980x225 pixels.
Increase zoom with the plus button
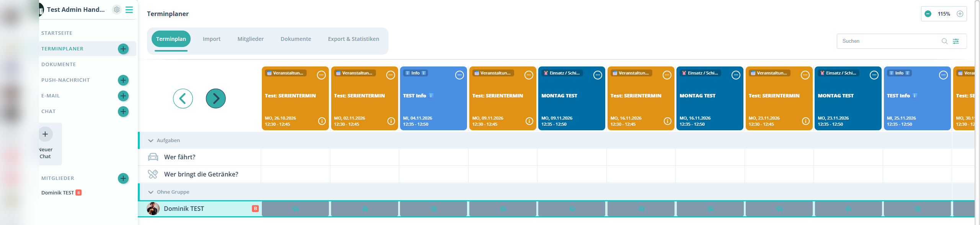coord(960,14)
